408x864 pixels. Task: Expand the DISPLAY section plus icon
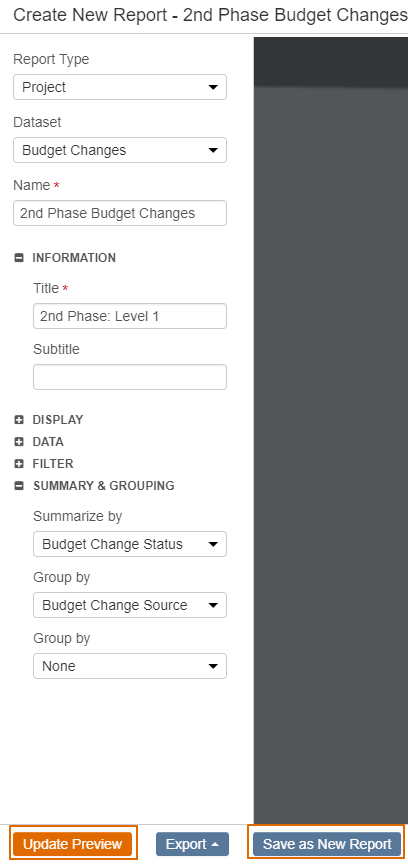[x=19, y=420]
